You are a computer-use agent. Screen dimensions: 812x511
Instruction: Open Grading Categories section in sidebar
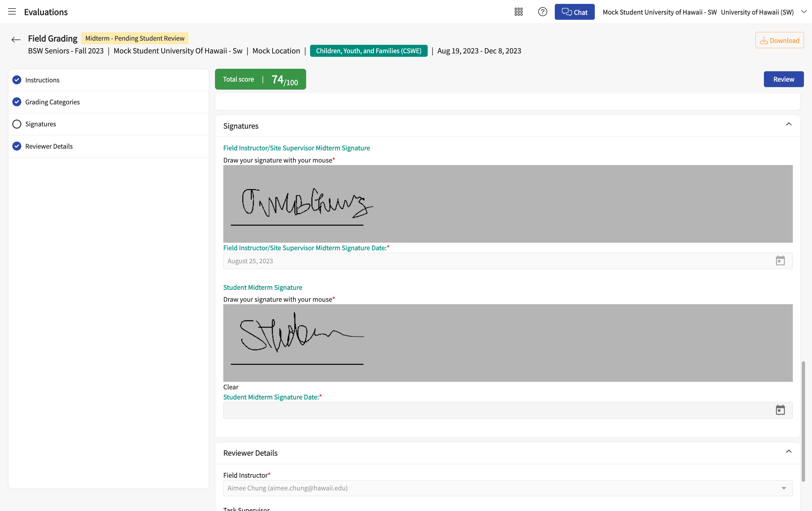[x=108, y=102]
